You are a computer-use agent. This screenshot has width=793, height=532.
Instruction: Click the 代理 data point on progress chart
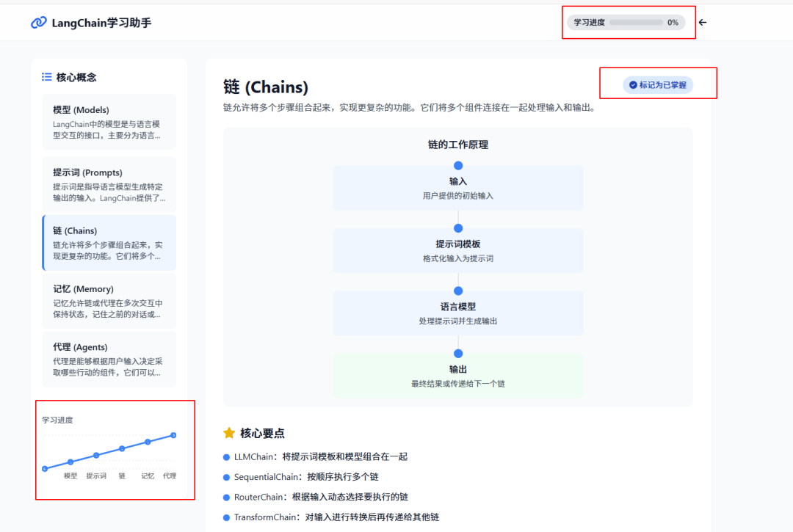tap(173, 435)
